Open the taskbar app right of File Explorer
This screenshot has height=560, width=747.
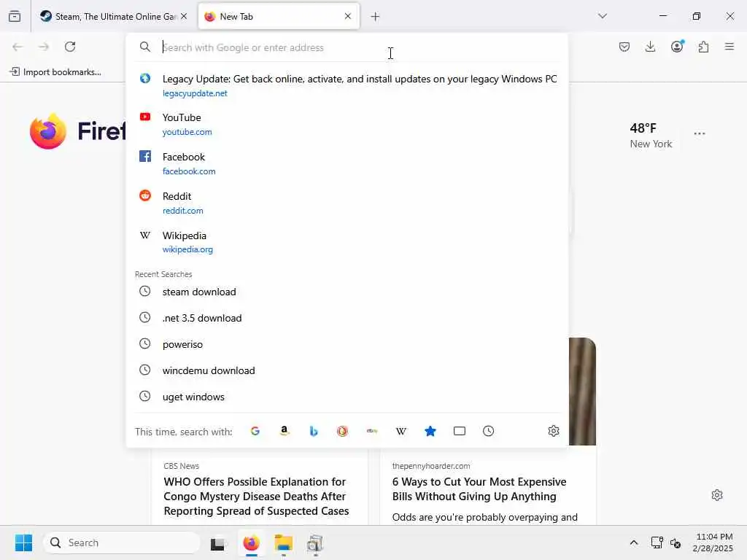315,542
